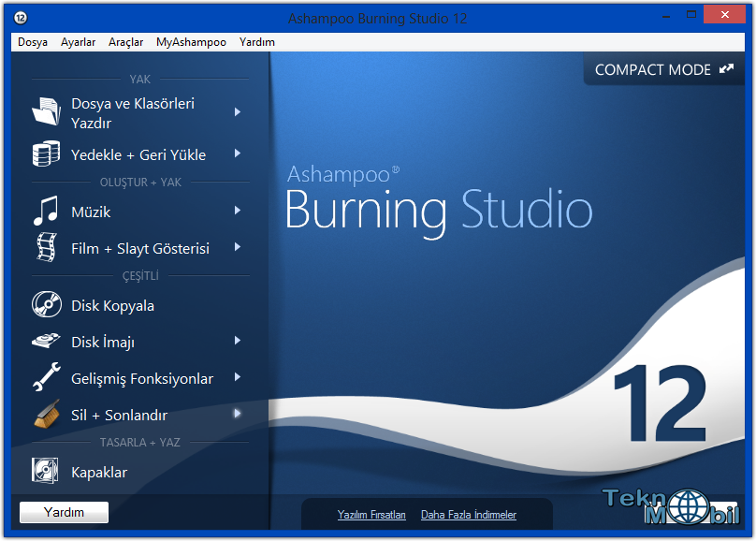Click the music note icon for Müzik

pos(46,211)
